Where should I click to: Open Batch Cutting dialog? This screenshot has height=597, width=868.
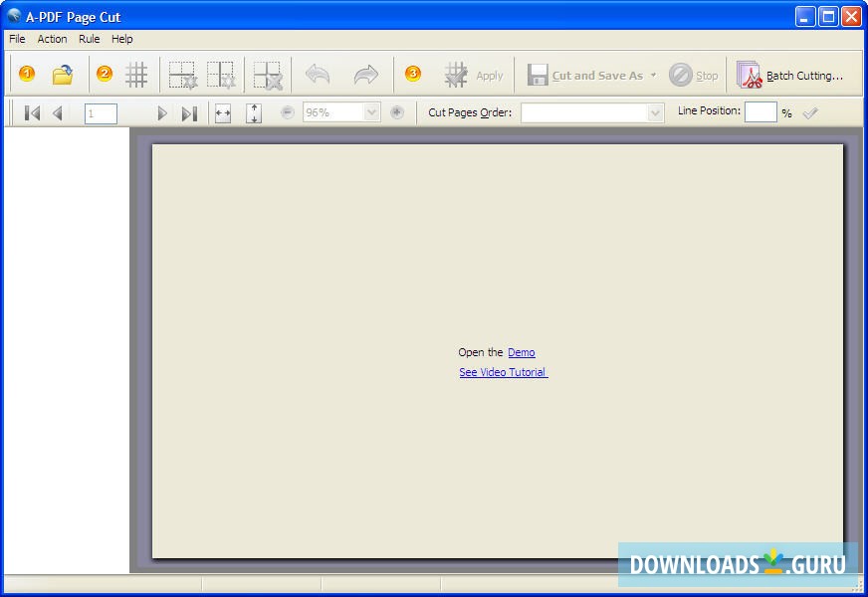coord(790,76)
